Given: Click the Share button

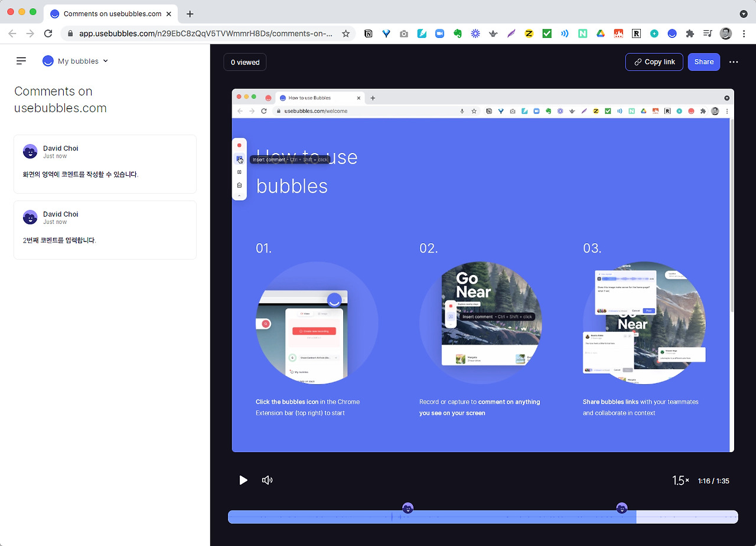Looking at the screenshot, I should coord(704,62).
